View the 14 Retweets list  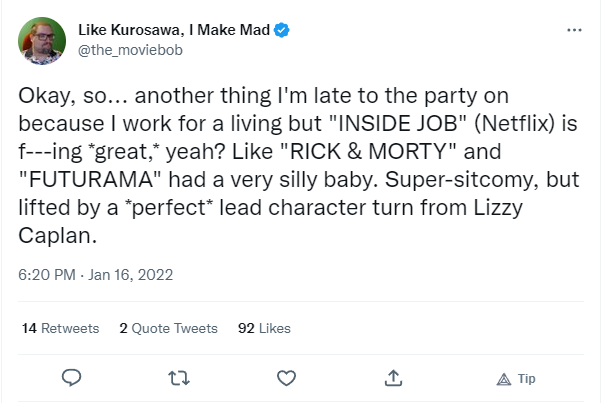(x=60, y=328)
